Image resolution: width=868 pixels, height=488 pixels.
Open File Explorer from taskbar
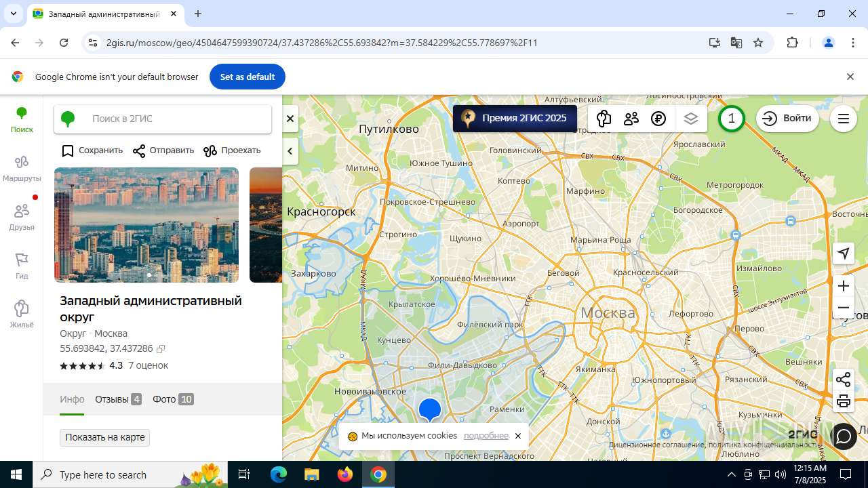[312, 474]
